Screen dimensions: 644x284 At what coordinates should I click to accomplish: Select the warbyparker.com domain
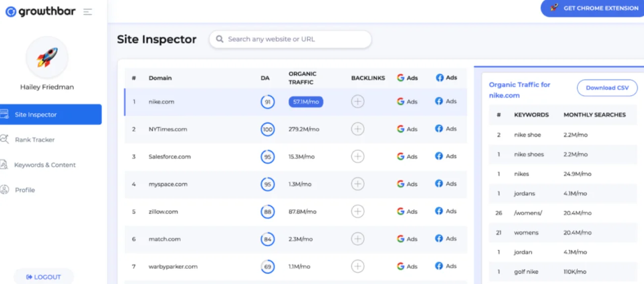pyautogui.click(x=173, y=266)
